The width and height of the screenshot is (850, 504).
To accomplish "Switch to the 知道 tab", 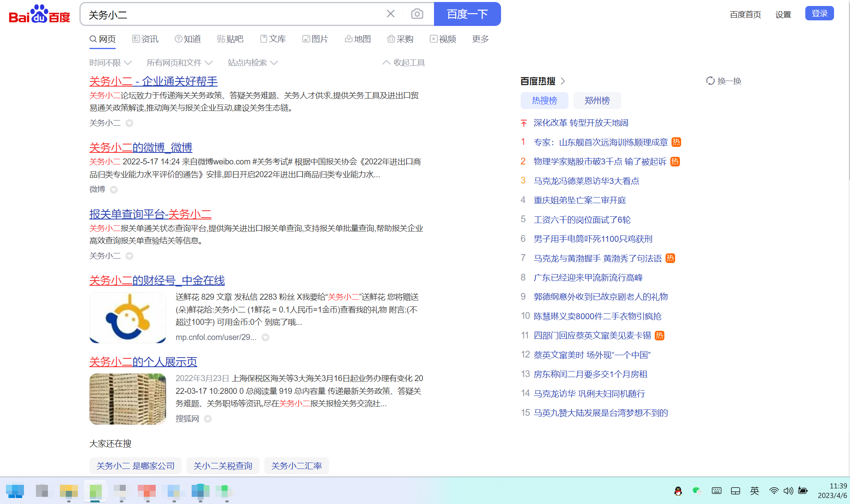I will [188, 39].
